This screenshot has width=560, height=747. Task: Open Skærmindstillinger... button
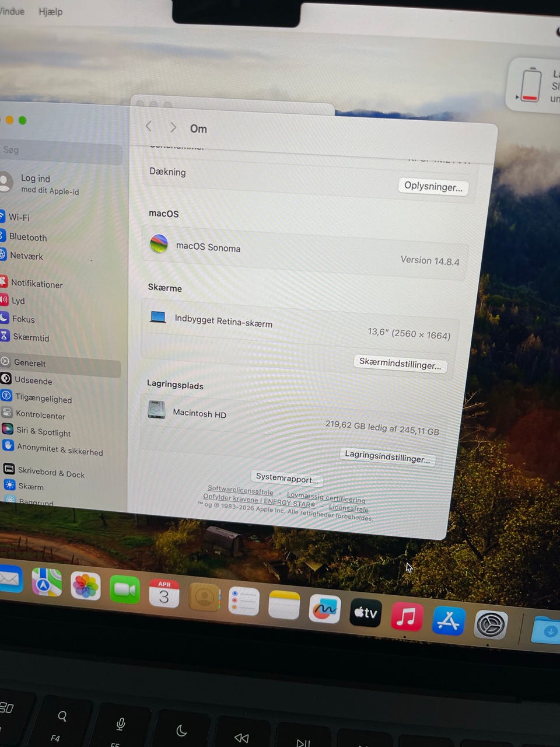[400, 363]
